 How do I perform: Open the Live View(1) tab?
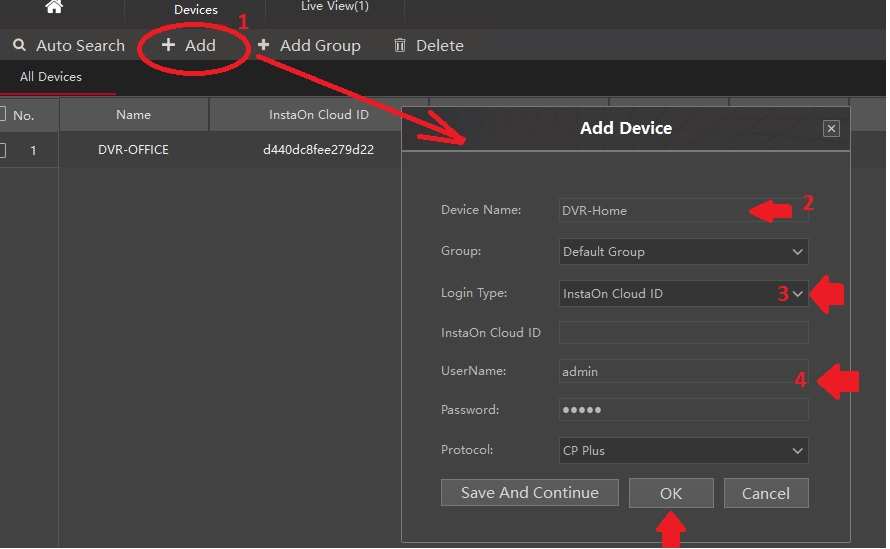335,7
